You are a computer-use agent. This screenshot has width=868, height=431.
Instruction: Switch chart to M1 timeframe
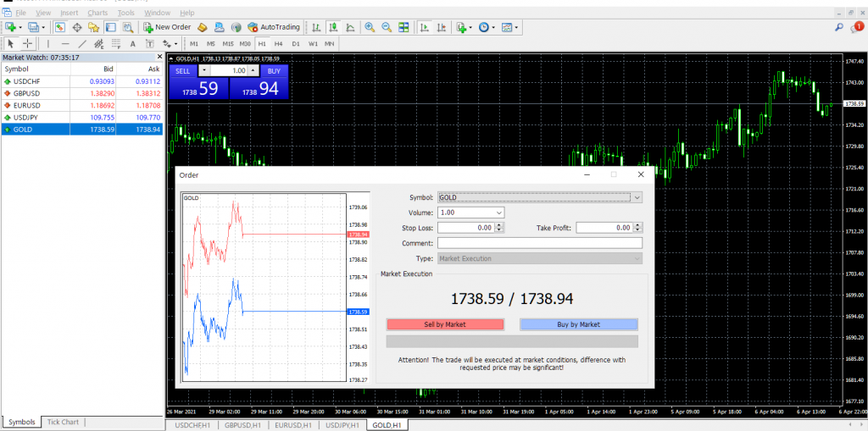tap(194, 44)
